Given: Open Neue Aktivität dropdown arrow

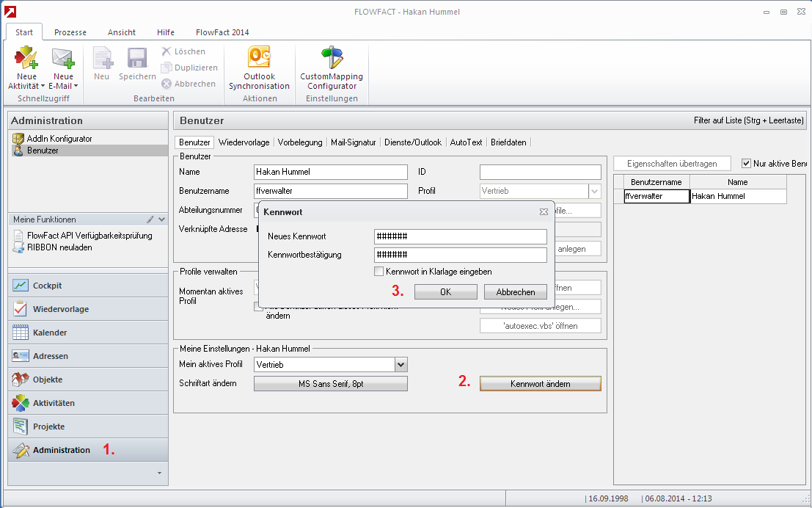Looking at the screenshot, I should pyautogui.click(x=43, y=86).
